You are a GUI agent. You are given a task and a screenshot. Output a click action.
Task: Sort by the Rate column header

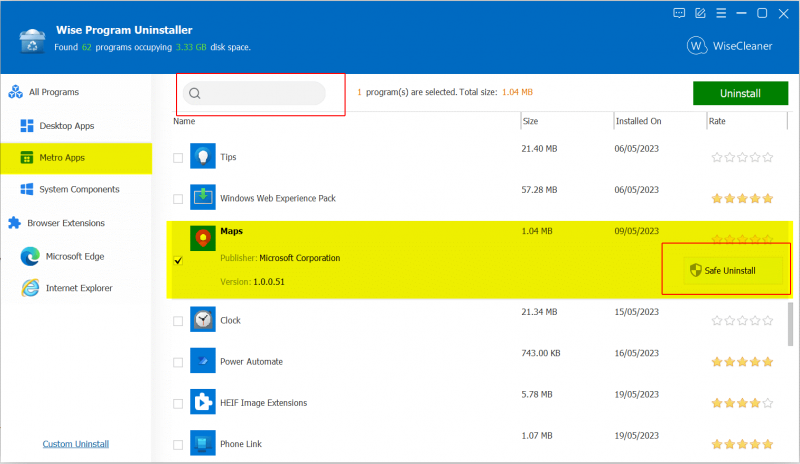[717, 121]
